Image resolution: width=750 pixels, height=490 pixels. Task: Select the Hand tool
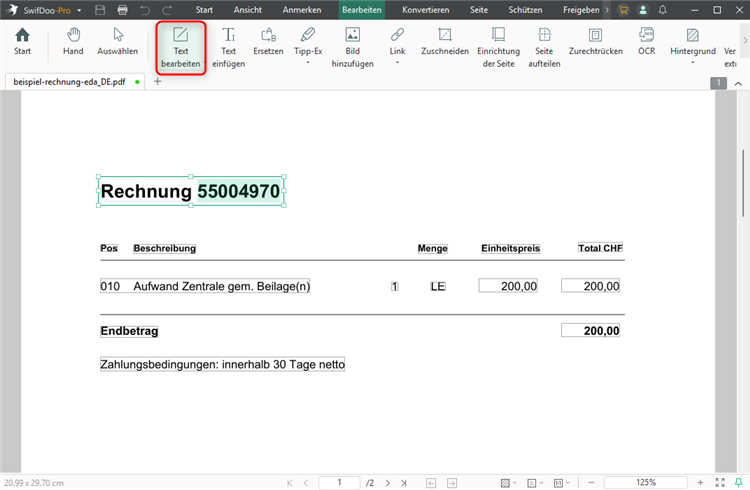coord(73,41)
